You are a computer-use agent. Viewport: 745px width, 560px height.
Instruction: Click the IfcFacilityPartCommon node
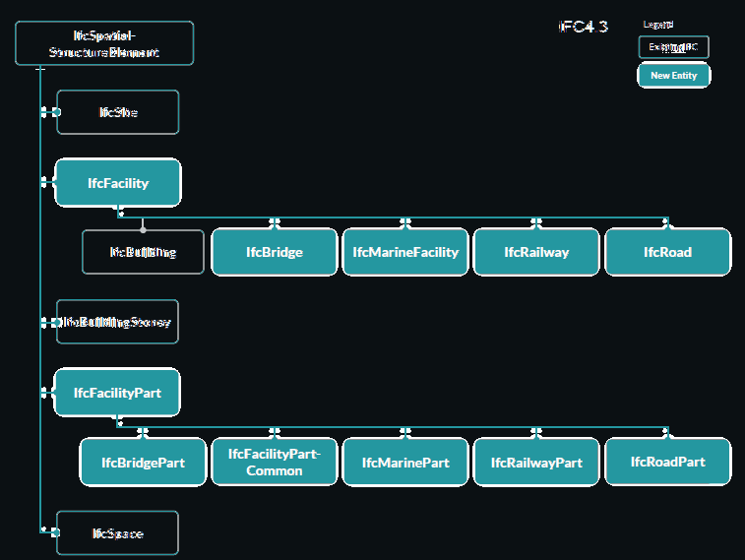(x=275, y=462)
